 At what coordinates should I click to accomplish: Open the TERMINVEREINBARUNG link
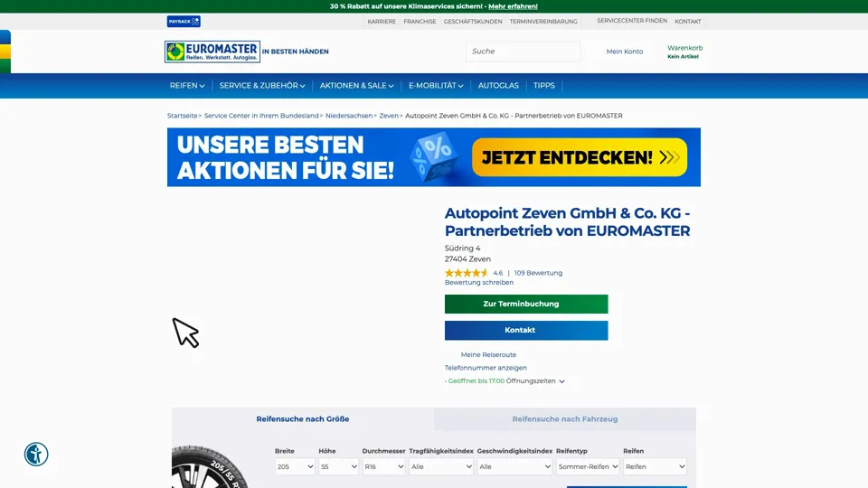[x=543, y=22]
